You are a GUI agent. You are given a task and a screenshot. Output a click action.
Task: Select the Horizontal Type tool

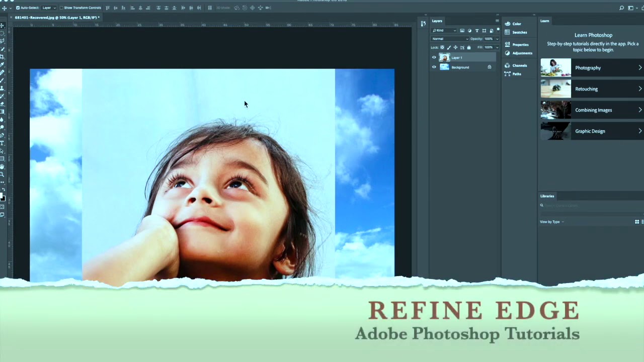[3, 142]
